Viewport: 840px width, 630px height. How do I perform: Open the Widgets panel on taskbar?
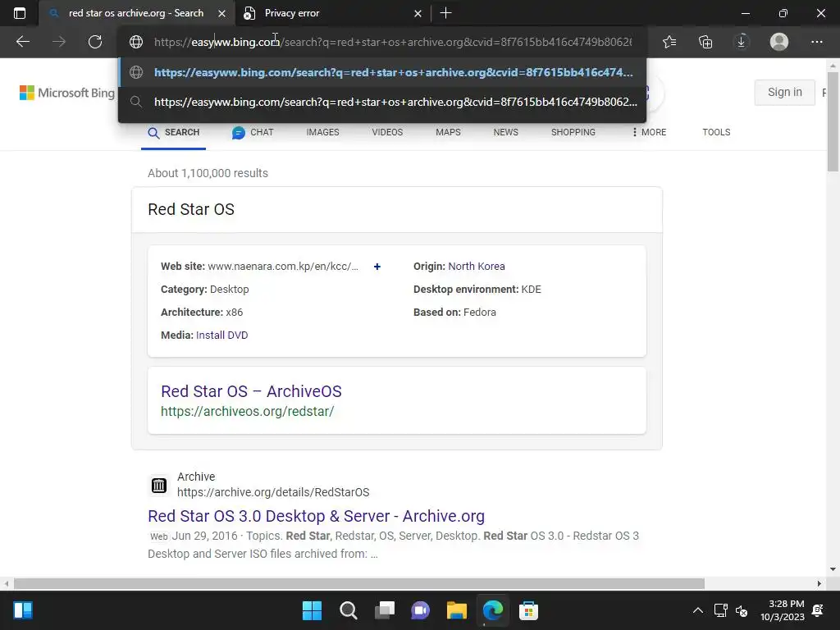click(23, 610)
